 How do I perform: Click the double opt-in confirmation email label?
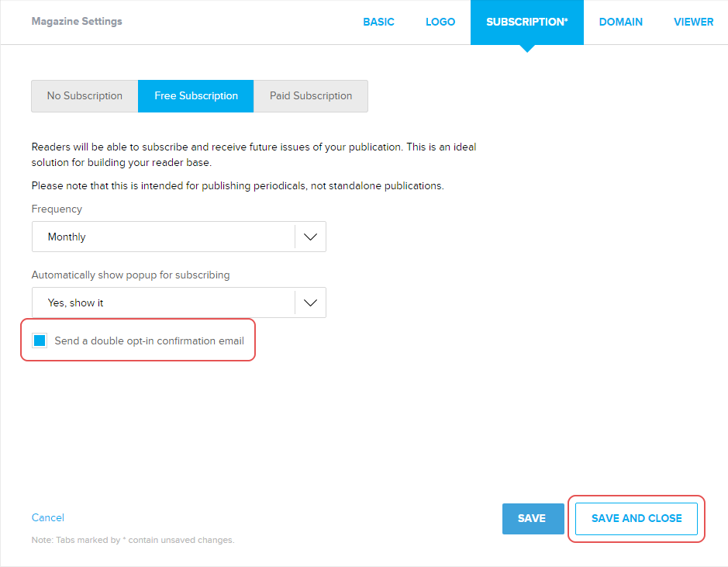[149, 341]
